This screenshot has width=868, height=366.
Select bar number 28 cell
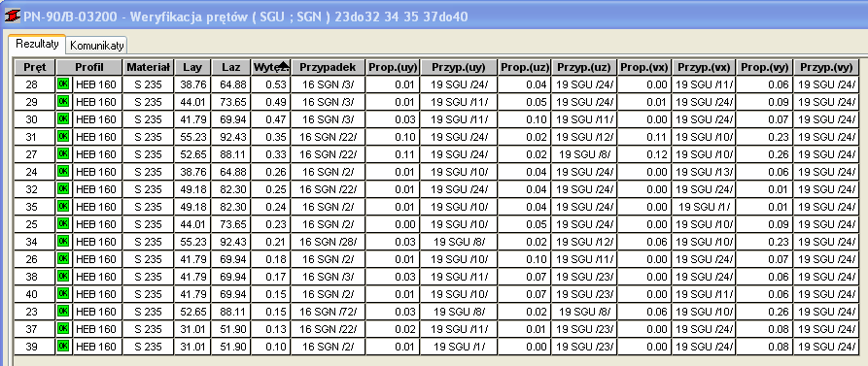(x=34, y=84)
